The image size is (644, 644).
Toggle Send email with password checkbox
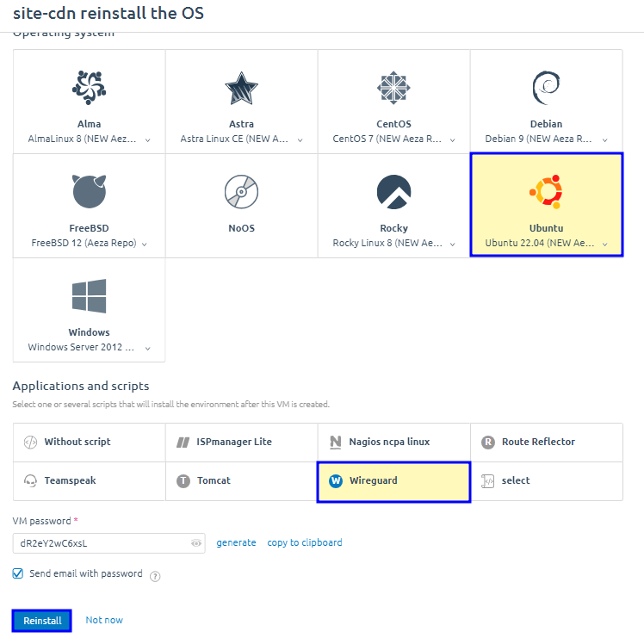pyautogui.click(x=18, y=573)
